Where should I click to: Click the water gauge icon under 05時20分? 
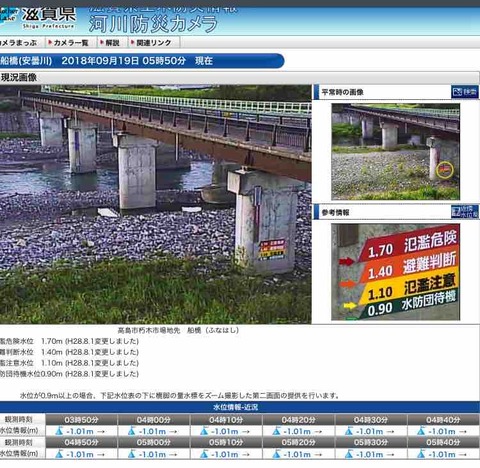point(276,454)
